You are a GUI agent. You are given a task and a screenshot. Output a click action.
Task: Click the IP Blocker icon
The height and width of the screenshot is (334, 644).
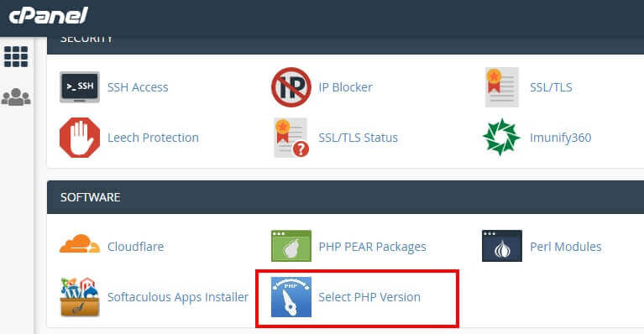pyautogui.click(x=291, y=87)
